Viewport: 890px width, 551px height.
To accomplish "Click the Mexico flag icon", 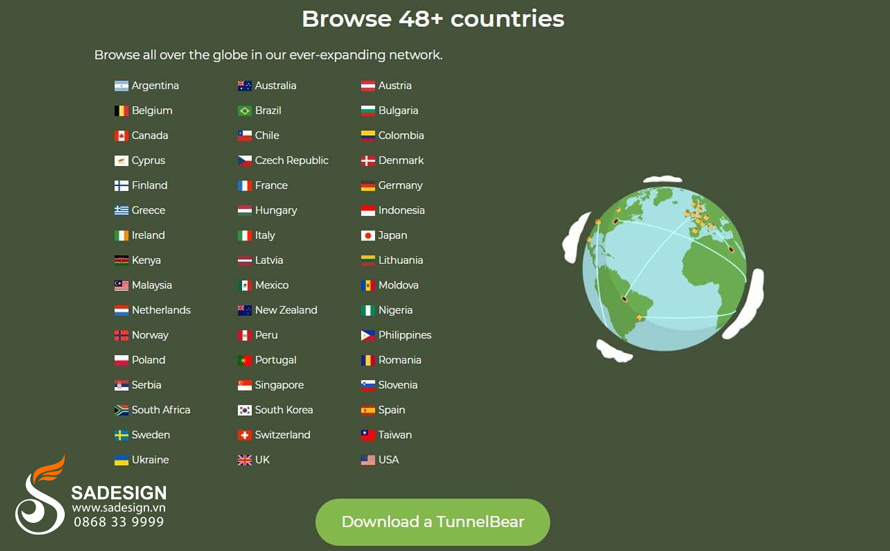I will coord(245,285).
